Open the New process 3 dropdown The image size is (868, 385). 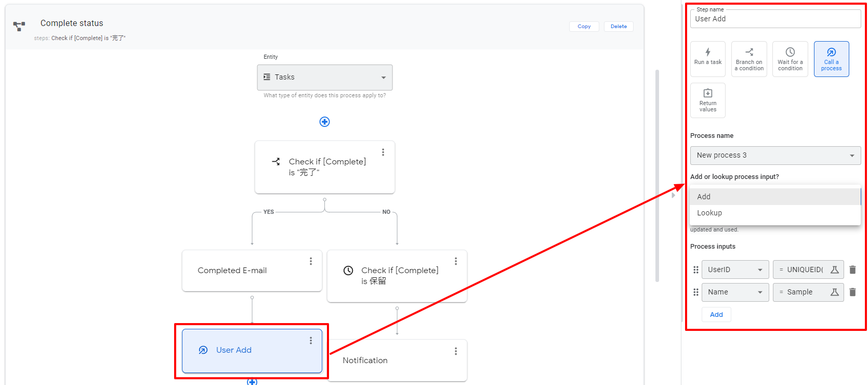tap(775, 155)
